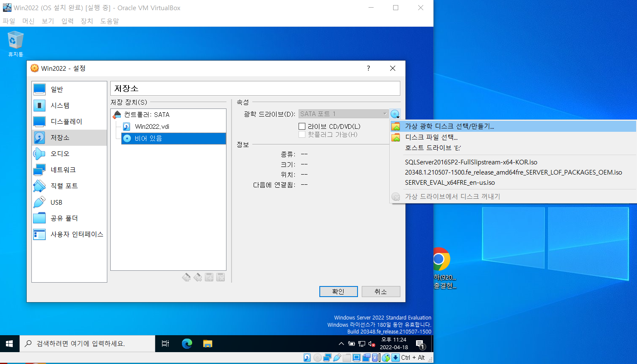Select 컨트롤러: SATA tree item
637x364 pixels.
[x=147, y=115]
